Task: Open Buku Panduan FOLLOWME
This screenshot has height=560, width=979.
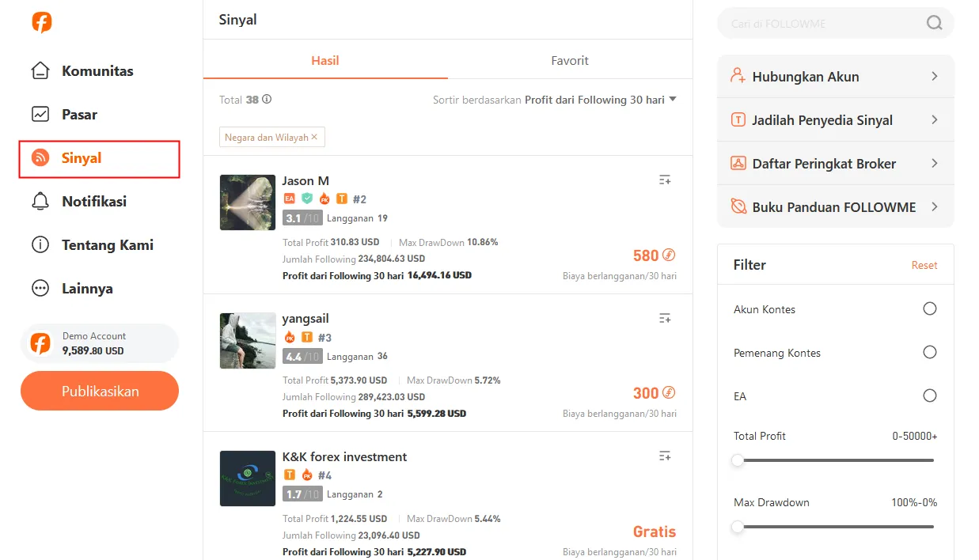Action: pyautogui.click(x=836, y=207)
